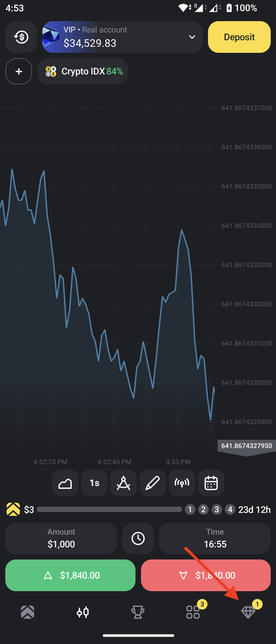This screenshot has width=276, height=644.
Task: Tap the 4:53 PM time axis label
Action: (178, 462)
